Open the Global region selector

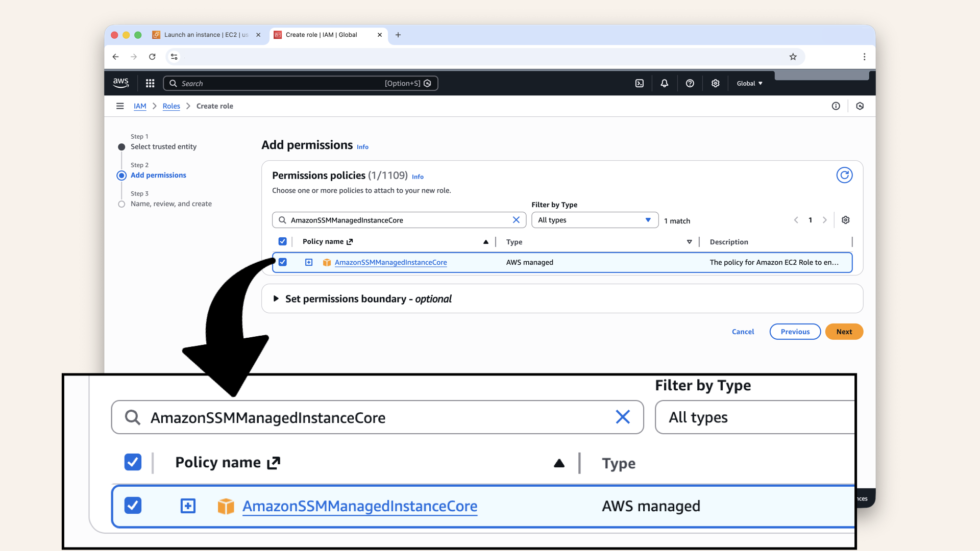[748, 83]
